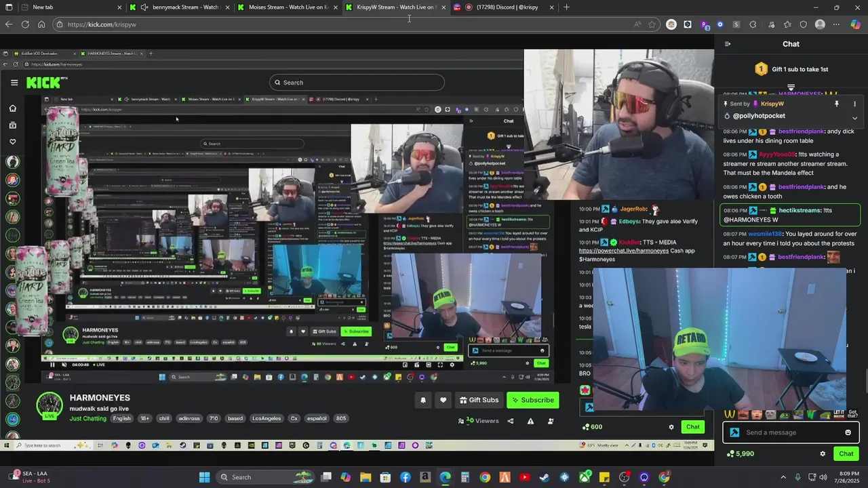Viewport: 868px width, 488px height.
Task: Click inner Chat button next to 600 points
Action: (x=692, y=427)
